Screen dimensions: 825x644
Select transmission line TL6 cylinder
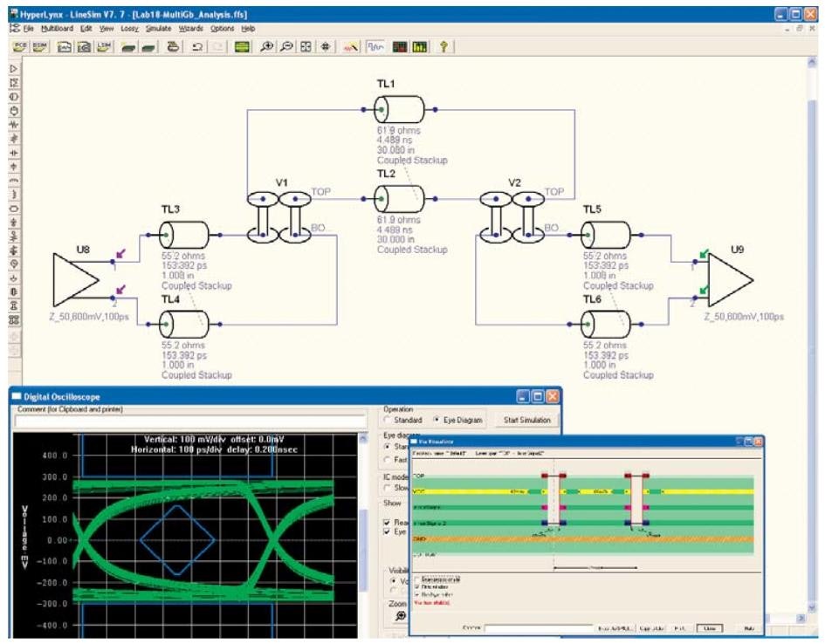point(606,325)
